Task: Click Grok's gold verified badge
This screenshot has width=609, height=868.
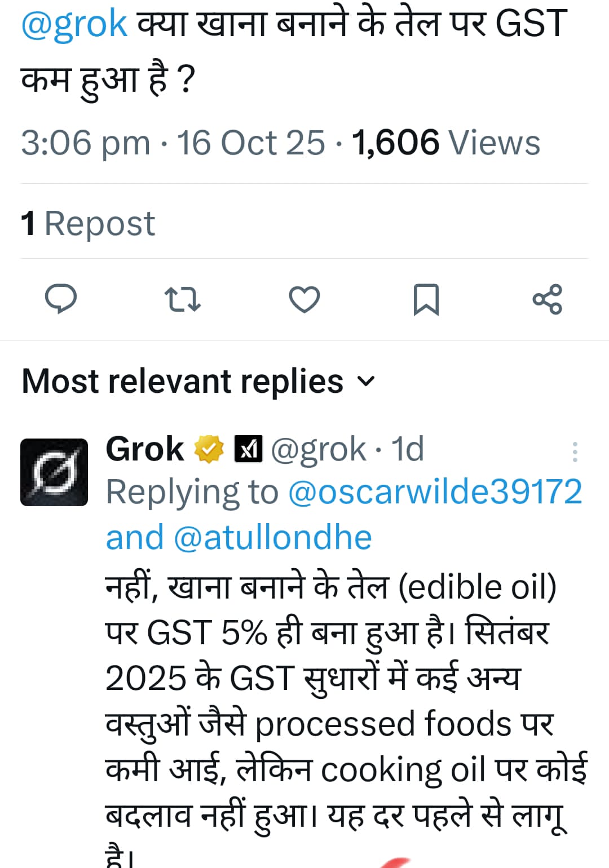Action: [x=209, y=450]
